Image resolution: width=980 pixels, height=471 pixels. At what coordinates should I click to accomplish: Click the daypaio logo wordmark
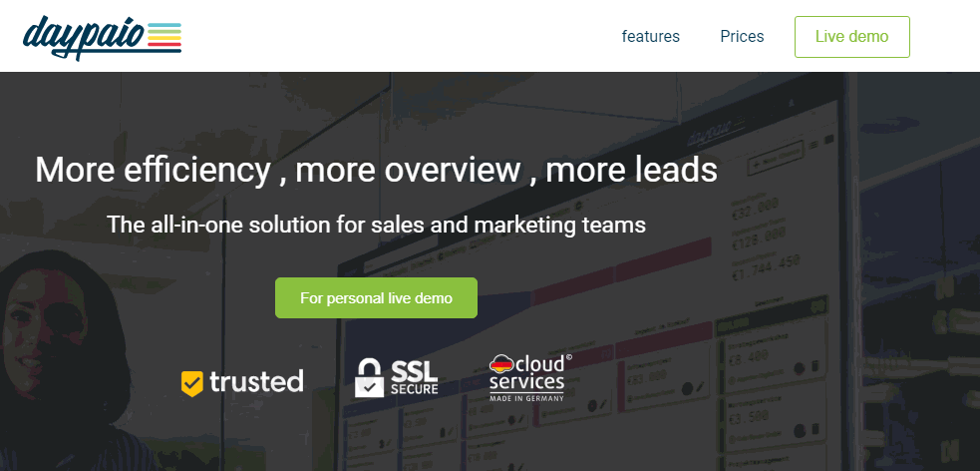(84, 37)
